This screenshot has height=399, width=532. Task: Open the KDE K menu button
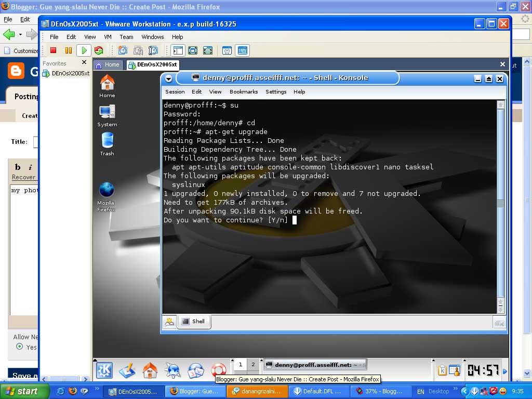click(x=104, y=370)
